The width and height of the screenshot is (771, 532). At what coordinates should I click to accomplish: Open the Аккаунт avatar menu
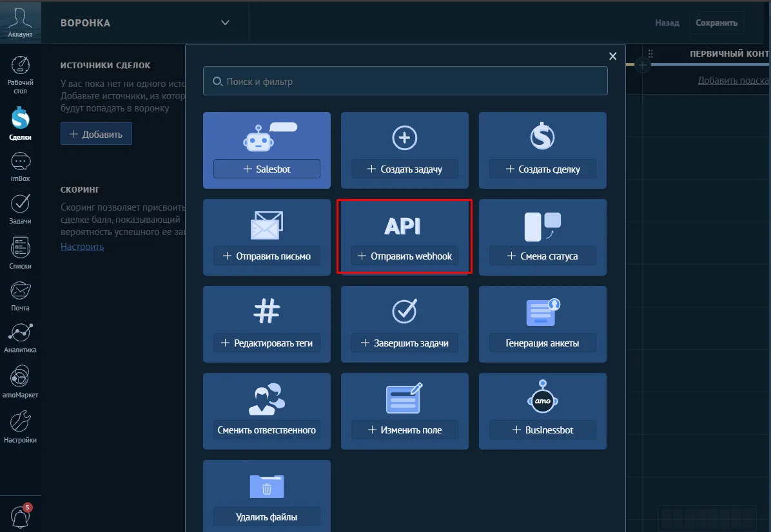tap(20, 22)
